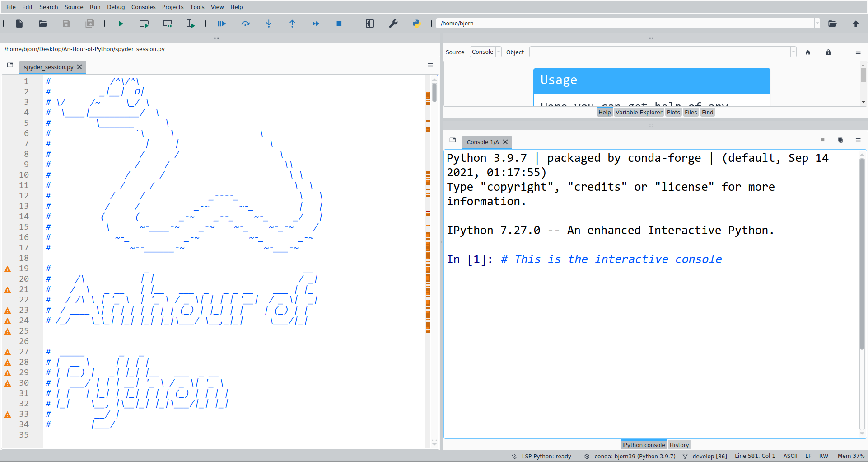Change to the parent directory
This screenshot has height=462, width=868.
[856, 24]
